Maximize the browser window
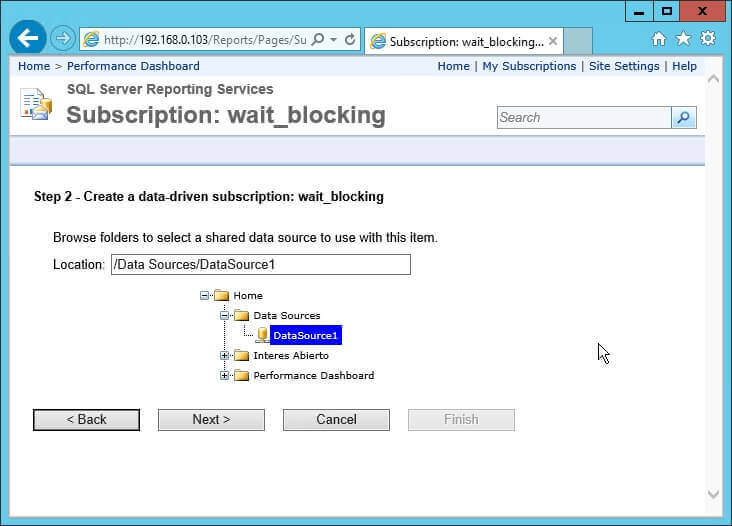The height and width of the screenshot is (526, 732). pyautogui.click(x=667, y=11)
